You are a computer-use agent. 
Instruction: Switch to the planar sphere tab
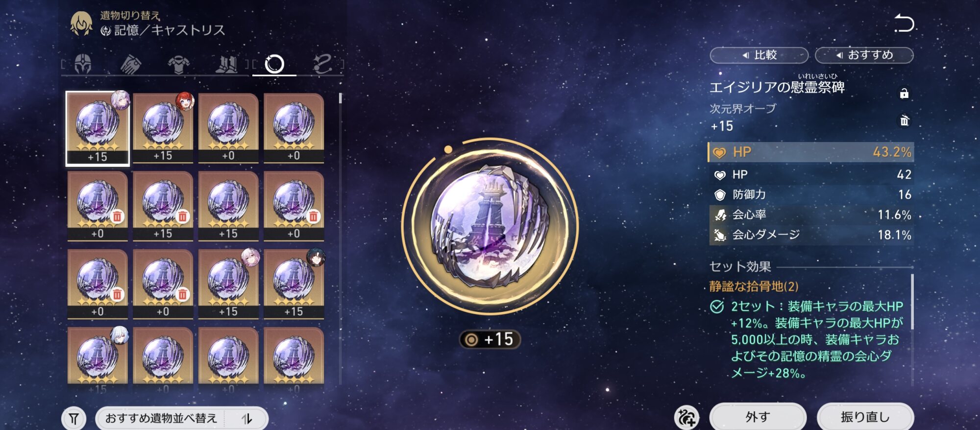click(274, 64)
